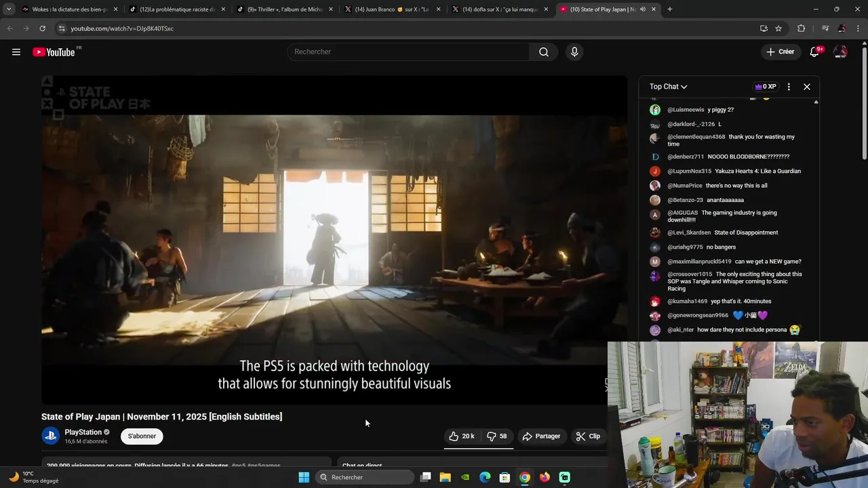Open weather widget showing 10°C
The width and height of the screenshot is (868, 488).
click(x=33, y=477)
